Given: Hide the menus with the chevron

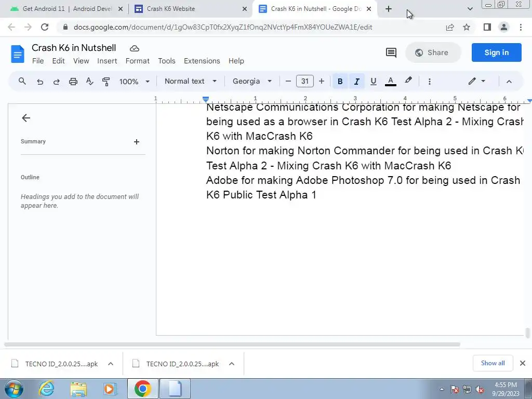Looking at the screenshot, I should point(509,82).
